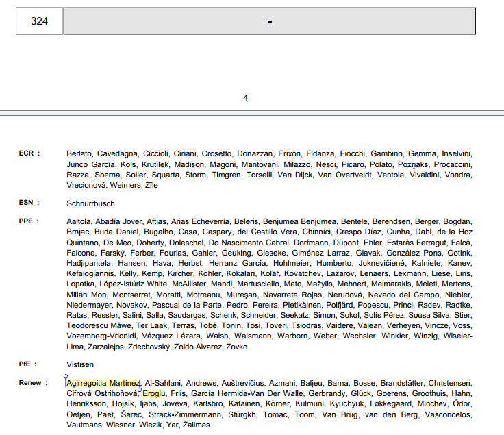Click the name Zīle
This screenshot has width=504, height=435.
point(151,185)
